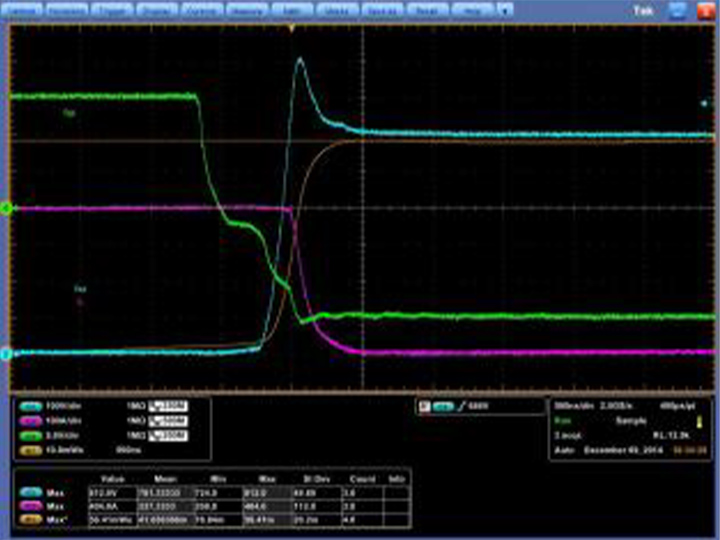The height and width of the screenshot is (540, 720).
Task: Select the green channel 3 badge in vertical readout
Action: (x=31, y=435)
